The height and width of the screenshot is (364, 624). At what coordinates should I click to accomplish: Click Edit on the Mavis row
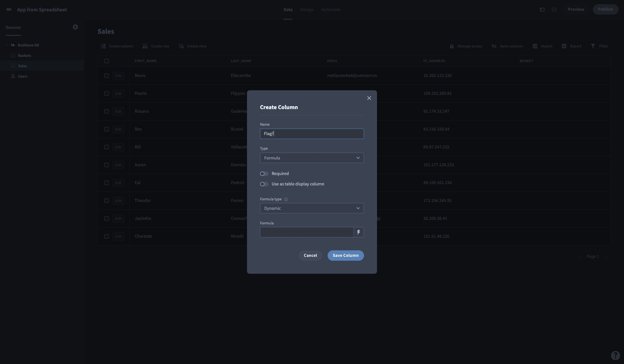point(118,76)
